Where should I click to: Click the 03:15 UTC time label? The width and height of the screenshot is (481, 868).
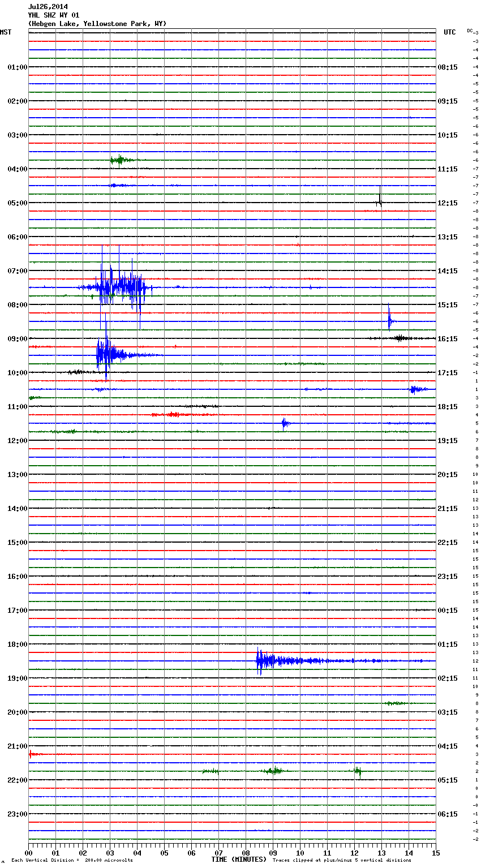[x=448, y=712]
